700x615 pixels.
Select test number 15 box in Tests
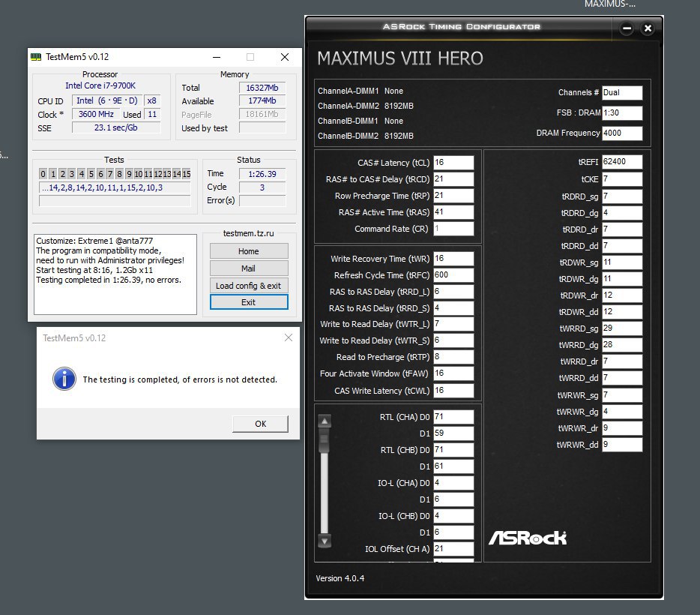[186, 174]
